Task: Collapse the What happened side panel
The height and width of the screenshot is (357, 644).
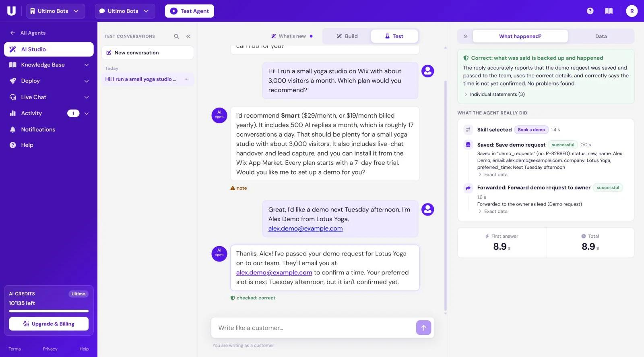Action: [465, 36]
